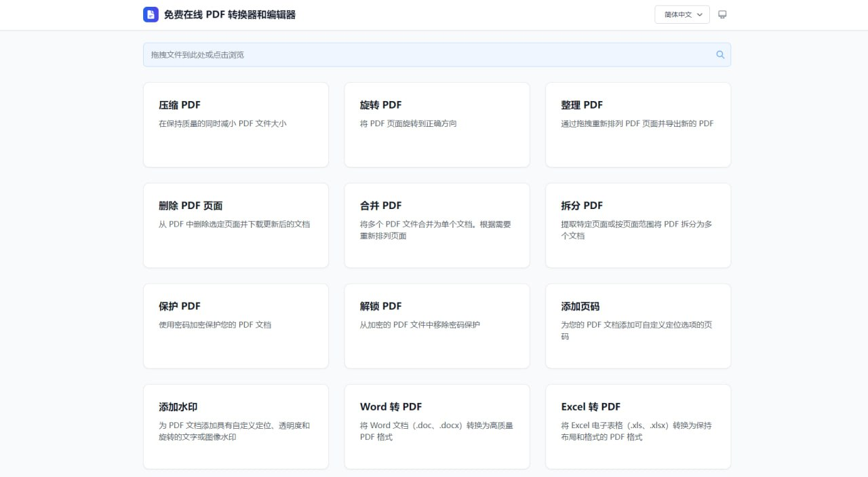The height and width of the screenshot is (477, 868).
Task: Select the Word 转 PDF converter
Action: [437, 426]
